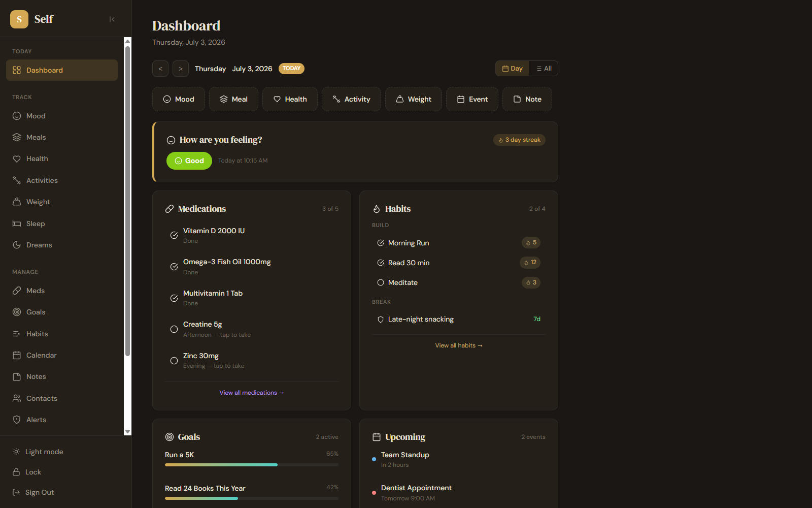The width and height of the screenshot is (812, 508).
Task: Click the Meds pill icon in sidebar
Action: [x=17, y=291]
